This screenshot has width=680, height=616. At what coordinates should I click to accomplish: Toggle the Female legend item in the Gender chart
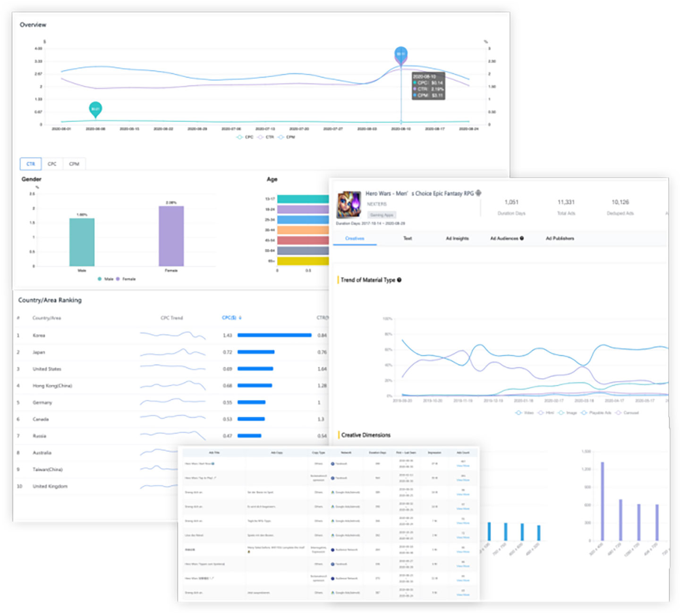126,279
